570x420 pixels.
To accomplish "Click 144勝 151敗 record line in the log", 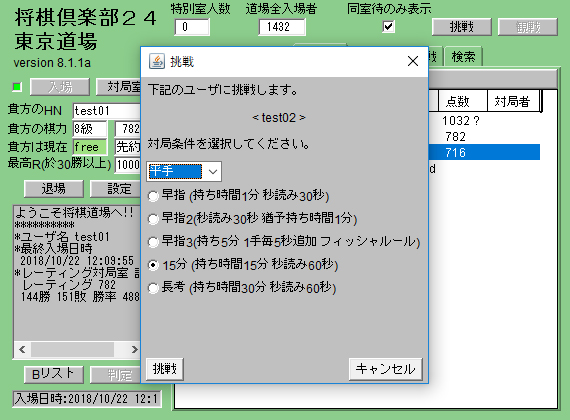I will (80, 297).
